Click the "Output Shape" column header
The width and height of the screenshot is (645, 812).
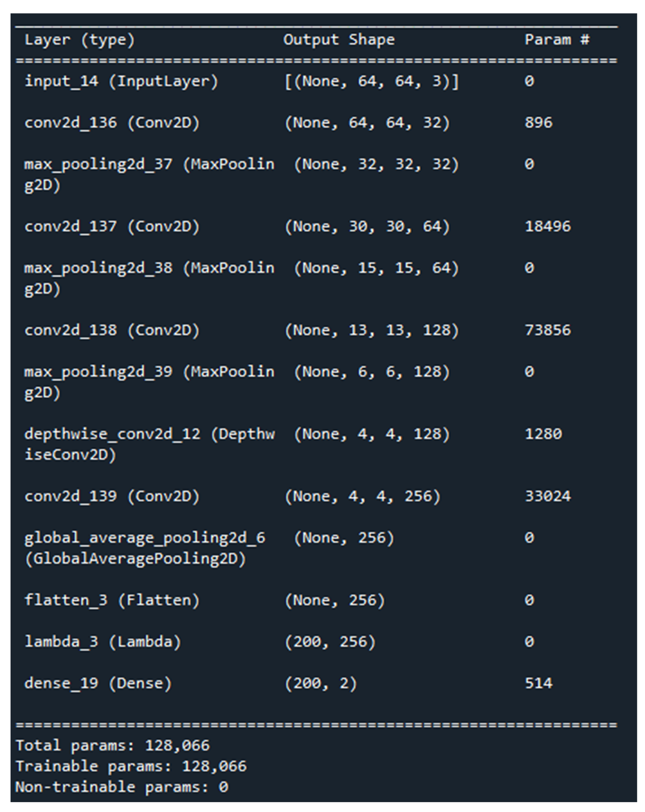[339, 40]
